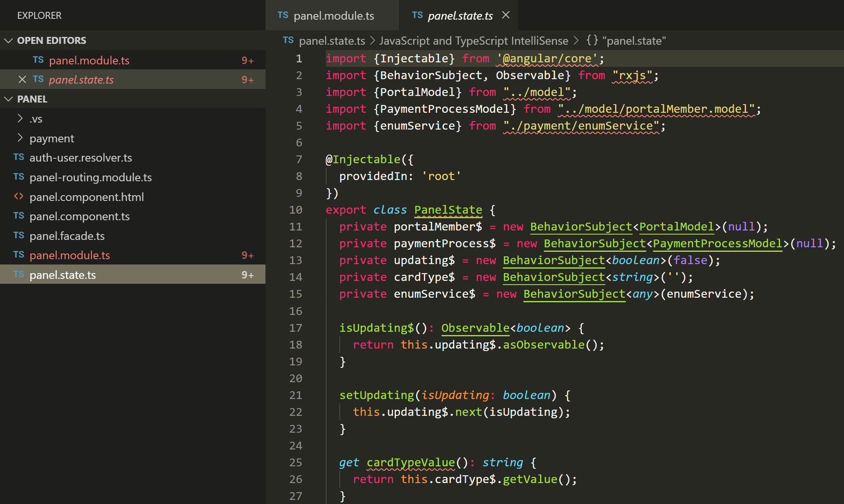Screen dimensions: 844x504
Task: Click the braces symbol icon in breadcrumb
Action: pos(592,40)
